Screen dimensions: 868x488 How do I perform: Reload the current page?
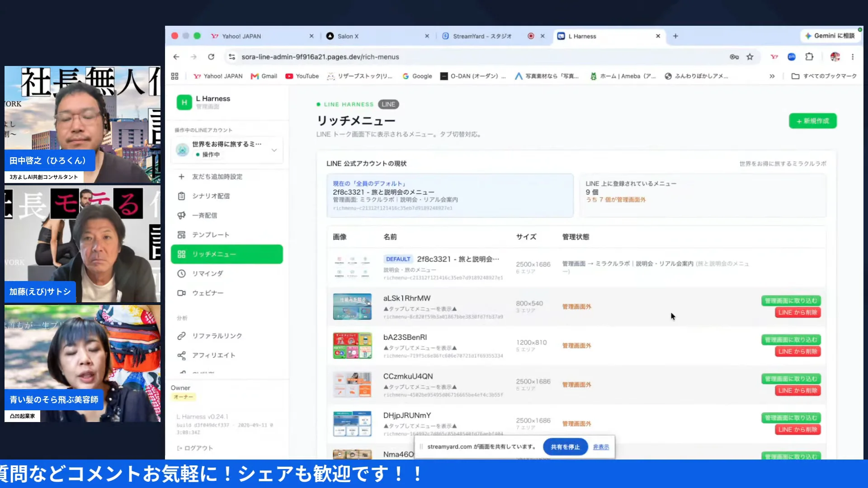[211, 57]
